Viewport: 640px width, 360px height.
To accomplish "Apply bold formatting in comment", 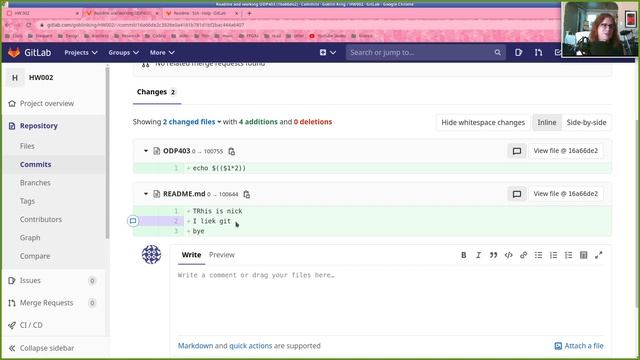I will pyautogui.click(x=463, y=255).
